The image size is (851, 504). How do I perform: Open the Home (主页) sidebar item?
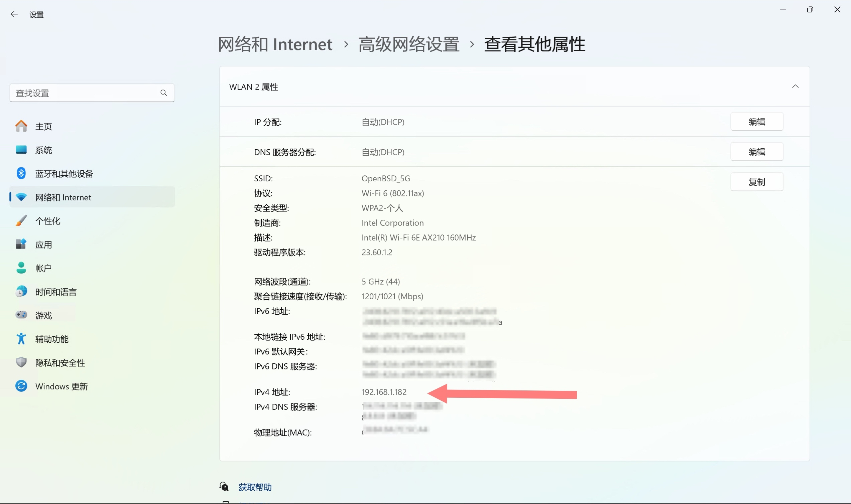coord(43,126)
